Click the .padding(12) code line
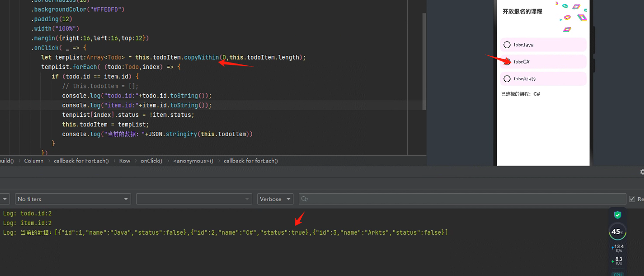 [x=52, y=19]
